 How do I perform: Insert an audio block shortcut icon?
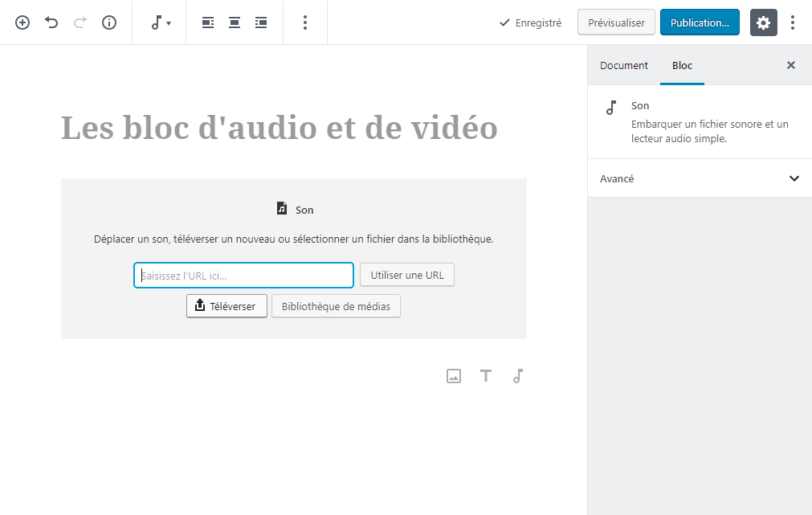(518, 376)
